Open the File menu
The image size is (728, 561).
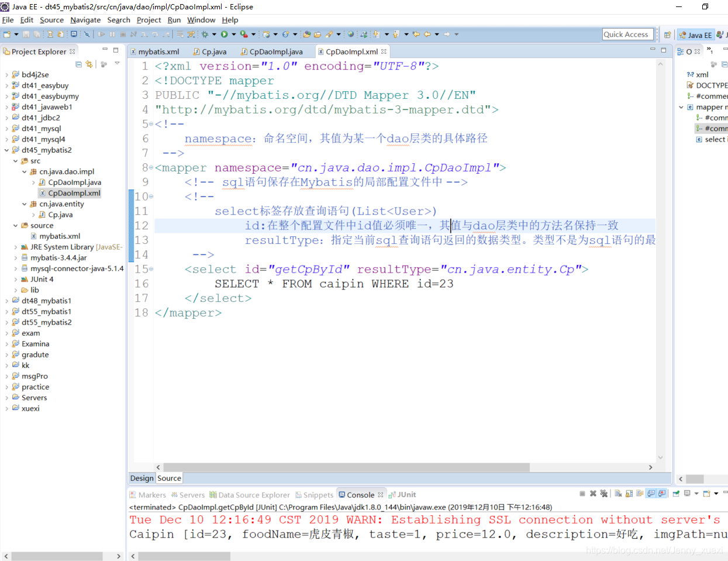pyautogui.click(x=8, y=20)
